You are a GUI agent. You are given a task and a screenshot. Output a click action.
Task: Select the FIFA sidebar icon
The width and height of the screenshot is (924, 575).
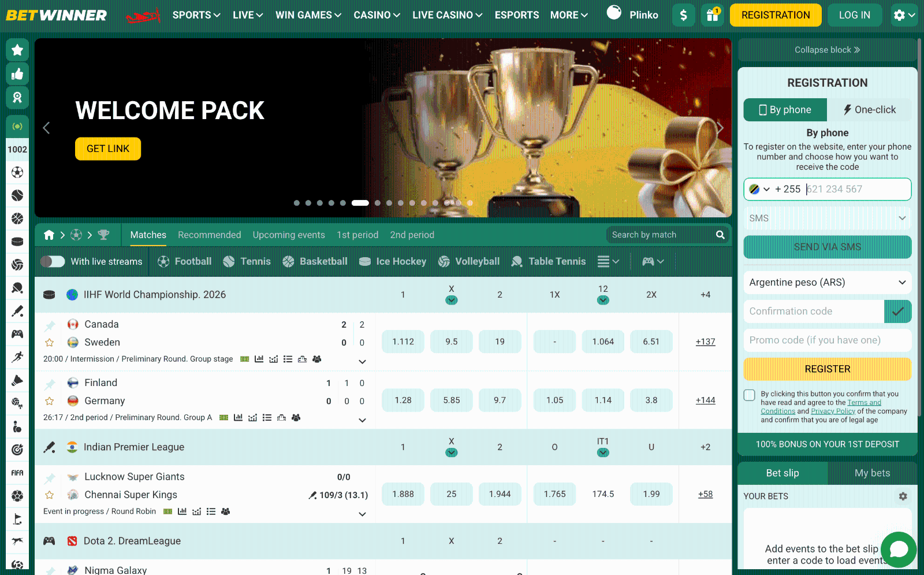[17, 473]
